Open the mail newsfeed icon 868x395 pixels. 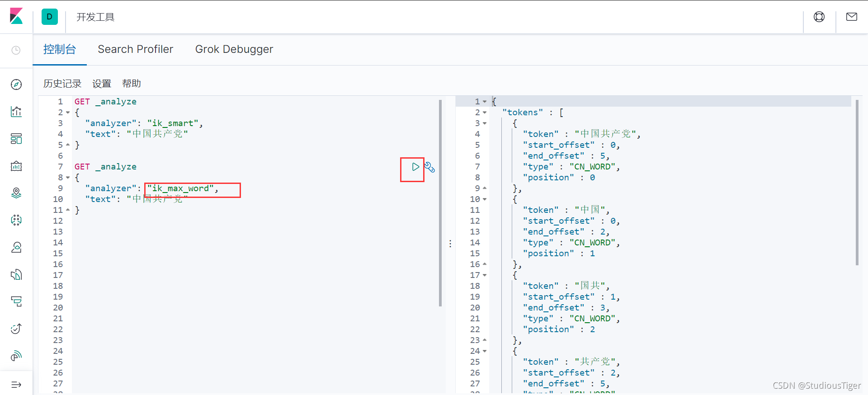click(x=852, y=17)
